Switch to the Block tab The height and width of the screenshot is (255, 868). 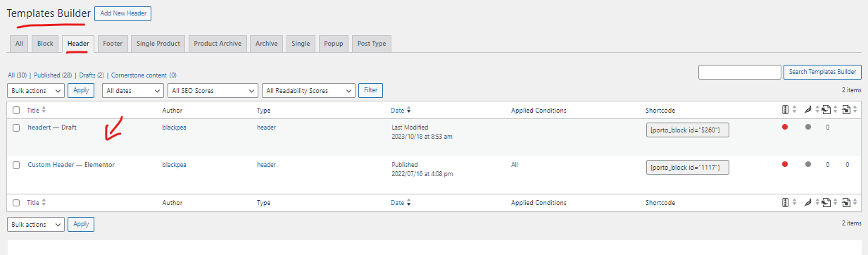tap(45, 44)
